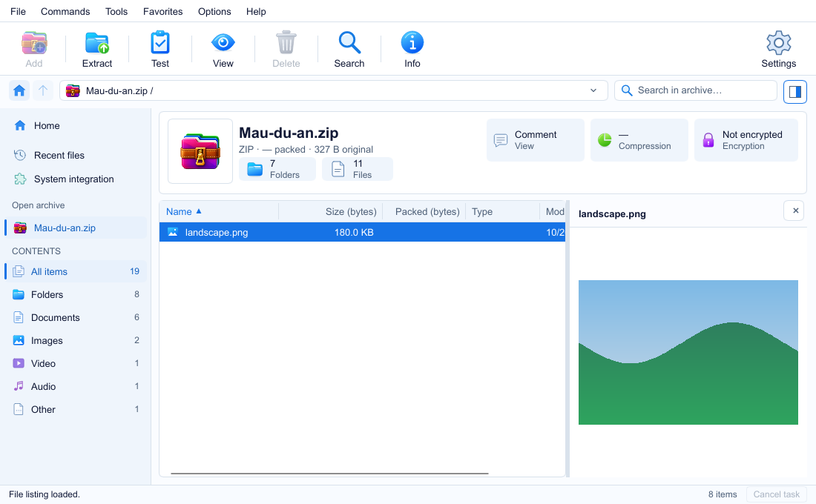Filter contents by Documents

click(x=76, y=317)
